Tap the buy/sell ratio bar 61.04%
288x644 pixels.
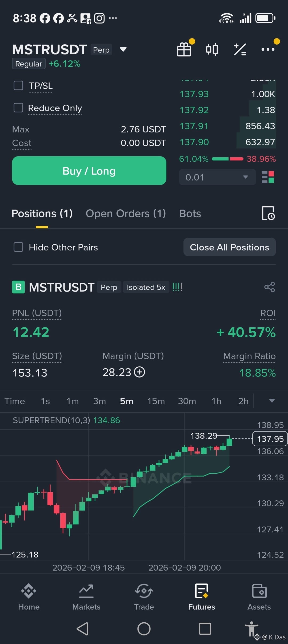pos(227,159)
